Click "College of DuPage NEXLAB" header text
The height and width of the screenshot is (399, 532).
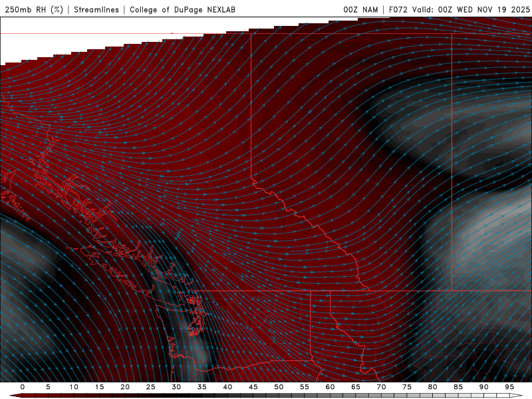click(x=182, y=9)
